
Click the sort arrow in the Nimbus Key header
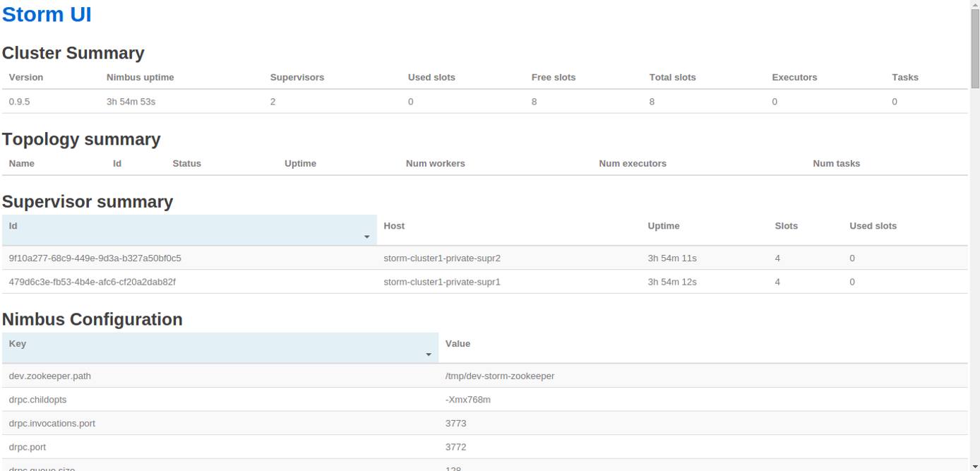pyautogui.click(x=428, y=354)
